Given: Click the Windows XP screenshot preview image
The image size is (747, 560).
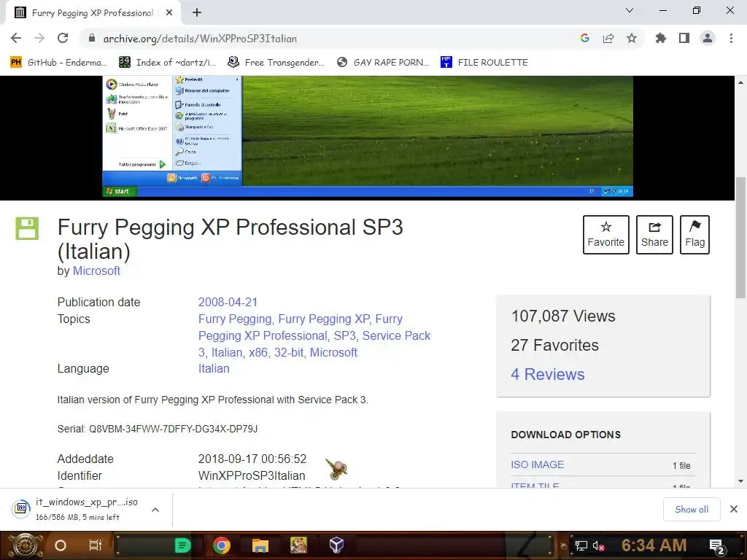Looking at the screenshot, I should click(368, 136).
